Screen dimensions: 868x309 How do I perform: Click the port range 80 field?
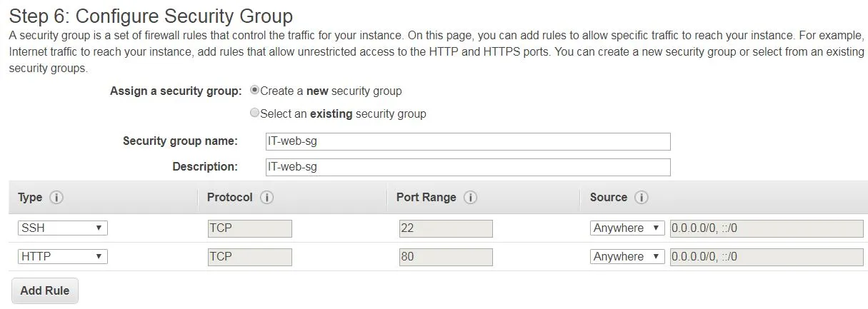point(446,256)
